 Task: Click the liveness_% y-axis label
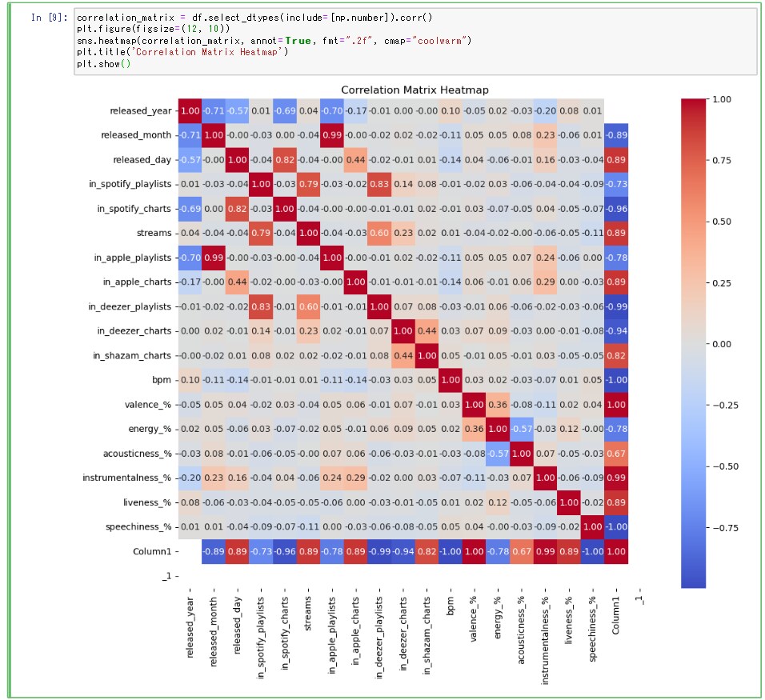[147, 502]
